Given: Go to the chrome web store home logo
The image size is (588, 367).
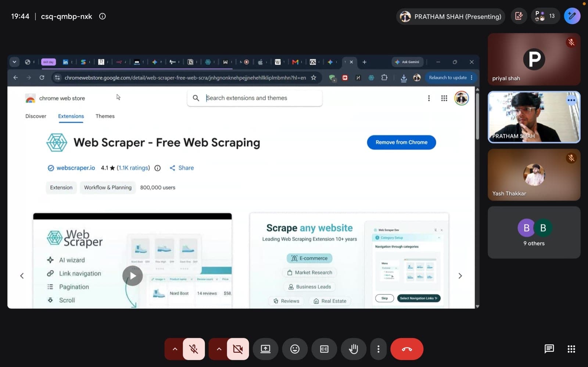Looking at the screenshot, I should [55, 98].
